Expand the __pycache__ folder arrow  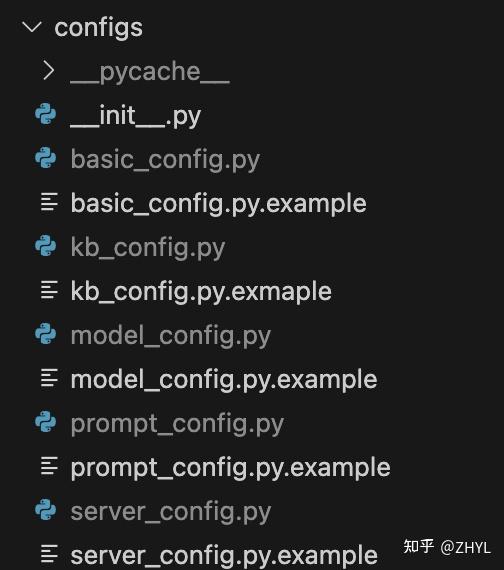[48, 71]
